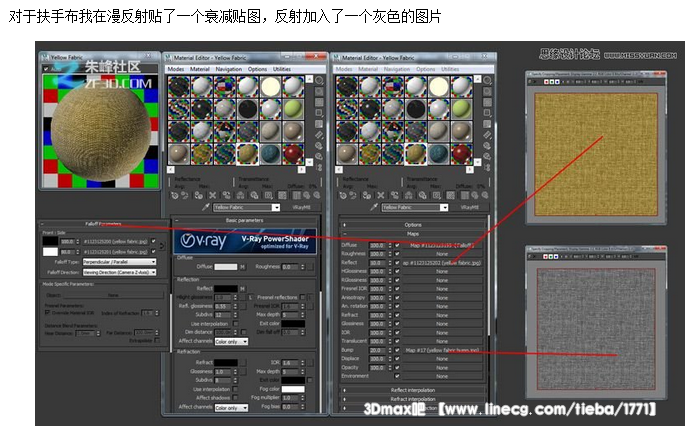Toggle checker Background icon in Basic parameters editor
The width and height of the screenshot is (685, 426).
click(x=319, y=102)
